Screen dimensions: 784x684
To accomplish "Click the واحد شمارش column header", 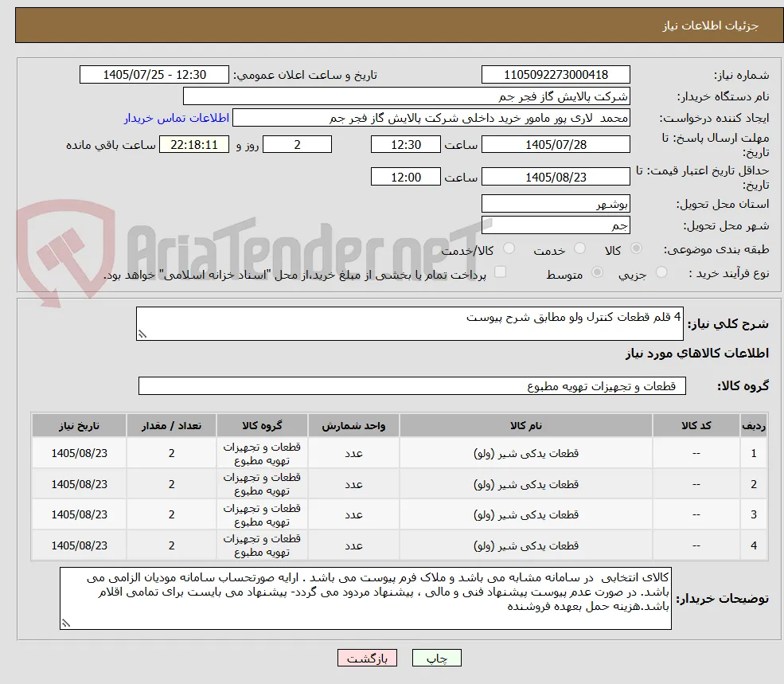I will (353, 425).
